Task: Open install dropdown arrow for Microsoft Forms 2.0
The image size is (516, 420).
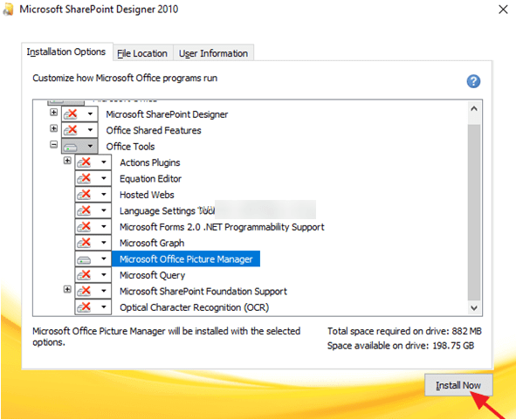Action: point(104,226)
